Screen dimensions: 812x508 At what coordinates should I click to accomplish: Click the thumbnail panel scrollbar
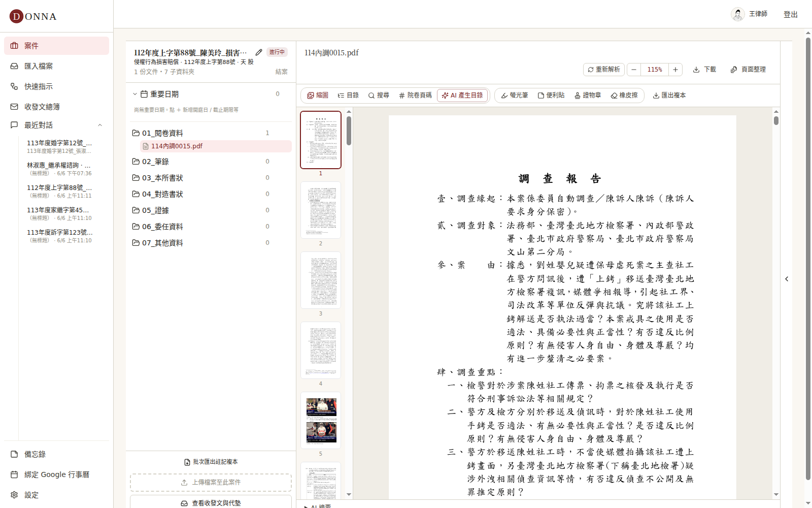[x=349, y=131]
